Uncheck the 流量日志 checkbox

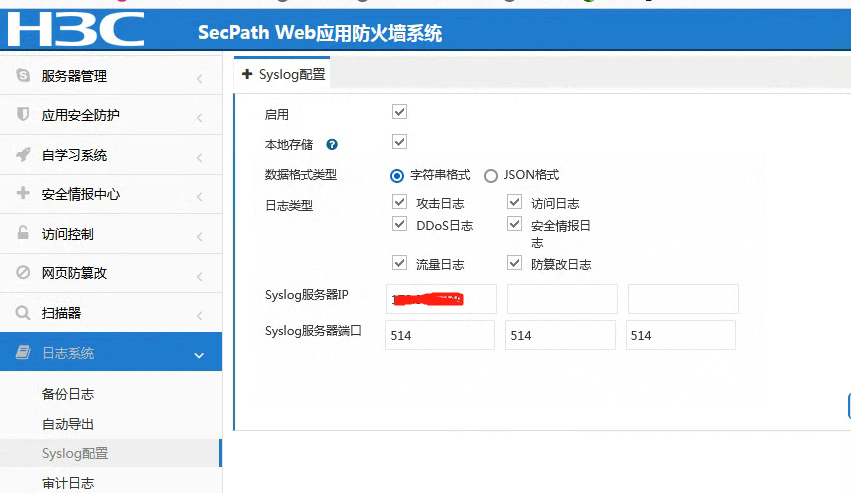399,263
